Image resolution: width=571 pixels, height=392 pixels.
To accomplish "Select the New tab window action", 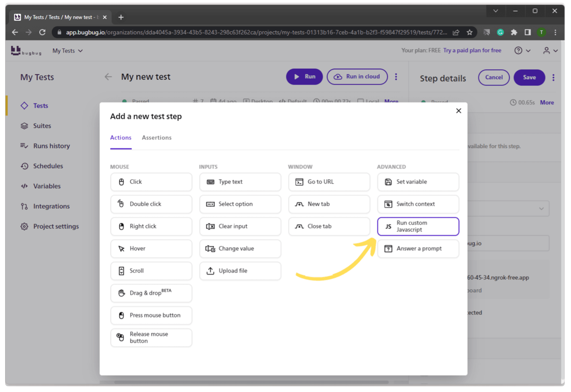I will coord(329,204).
